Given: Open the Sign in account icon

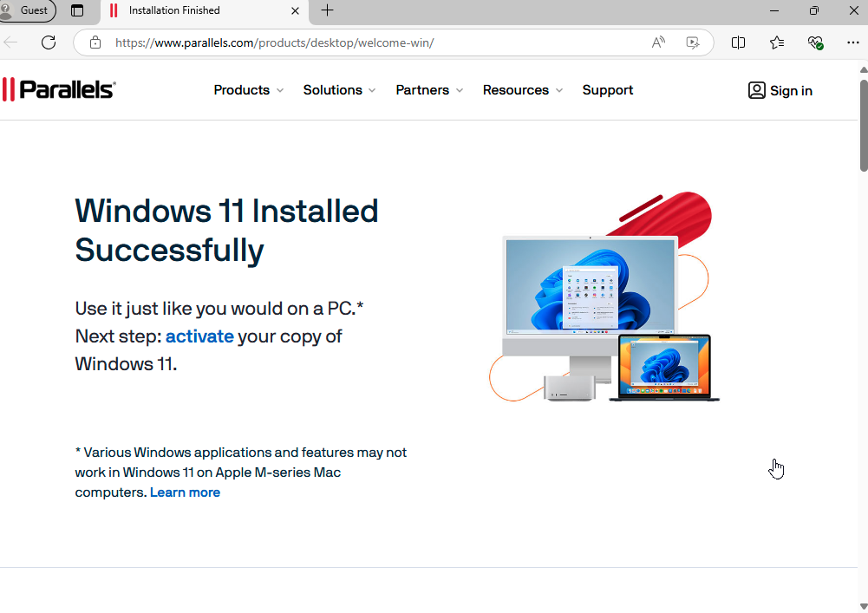Looking at the screenshot, I should [x=757, y=90].
